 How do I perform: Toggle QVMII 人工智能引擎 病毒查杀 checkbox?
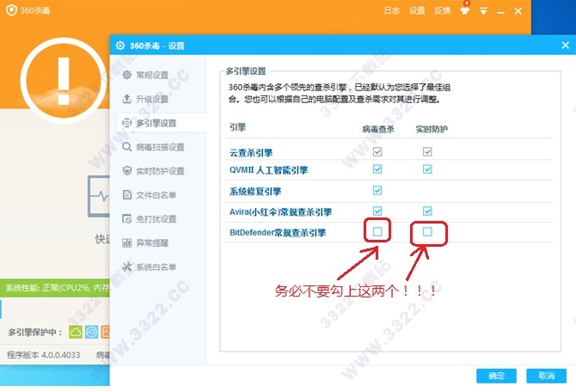click(377, 169)
